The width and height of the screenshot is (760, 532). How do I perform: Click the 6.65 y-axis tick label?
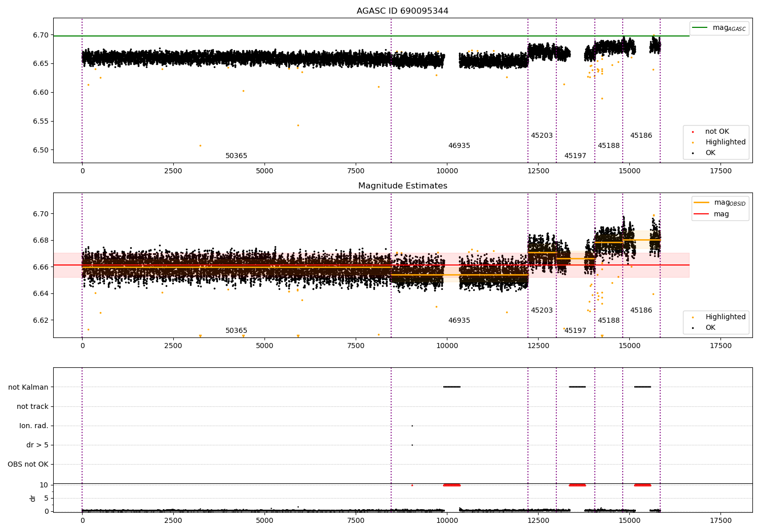tap(41, 63)
